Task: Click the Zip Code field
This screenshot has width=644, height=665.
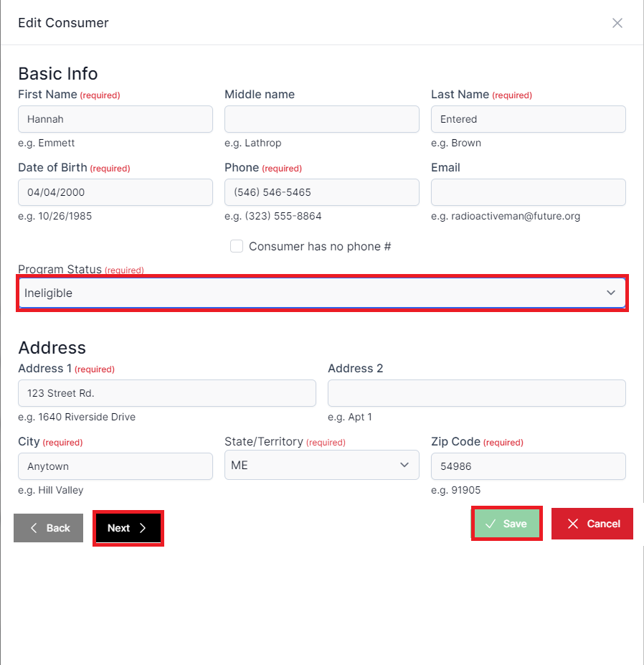Action: tap(528, 466)
